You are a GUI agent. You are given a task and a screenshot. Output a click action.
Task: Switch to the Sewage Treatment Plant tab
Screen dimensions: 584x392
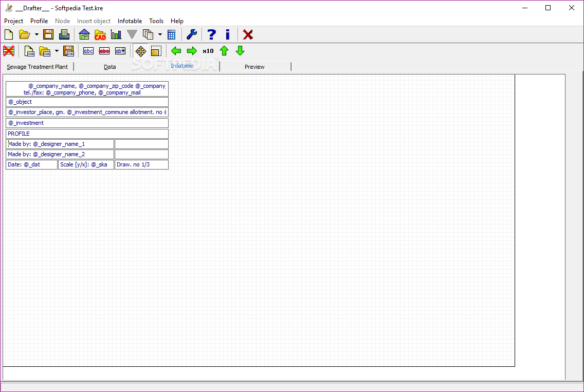tap(37, 67)
